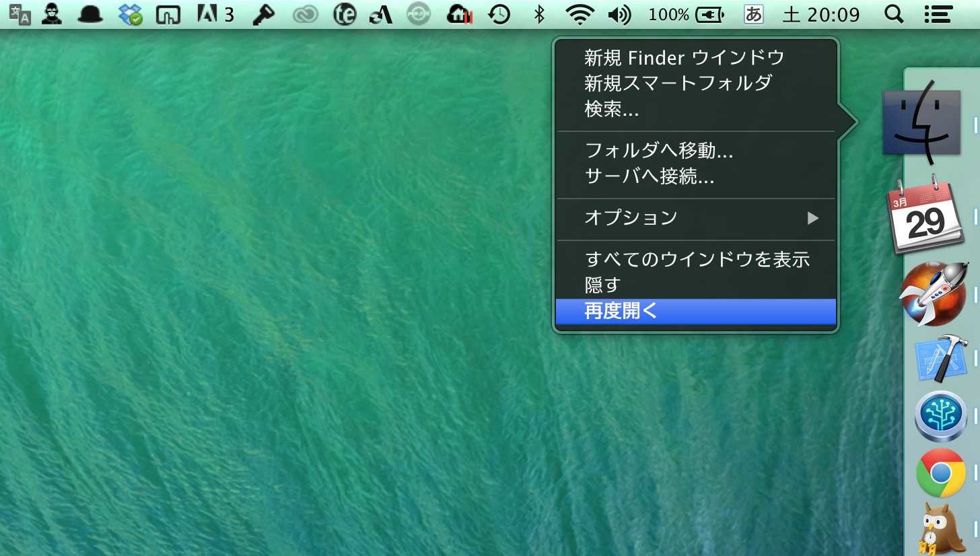Click the highlighted 再度開く item
This screenshot has height=556, width=980.
[696, 312]
